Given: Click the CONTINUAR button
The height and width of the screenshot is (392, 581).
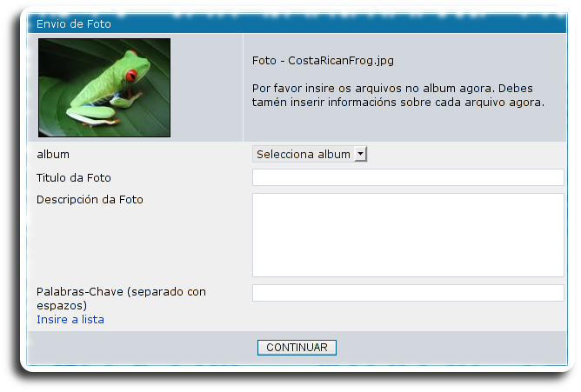Looking at the screenshot, I should (297, 348).
